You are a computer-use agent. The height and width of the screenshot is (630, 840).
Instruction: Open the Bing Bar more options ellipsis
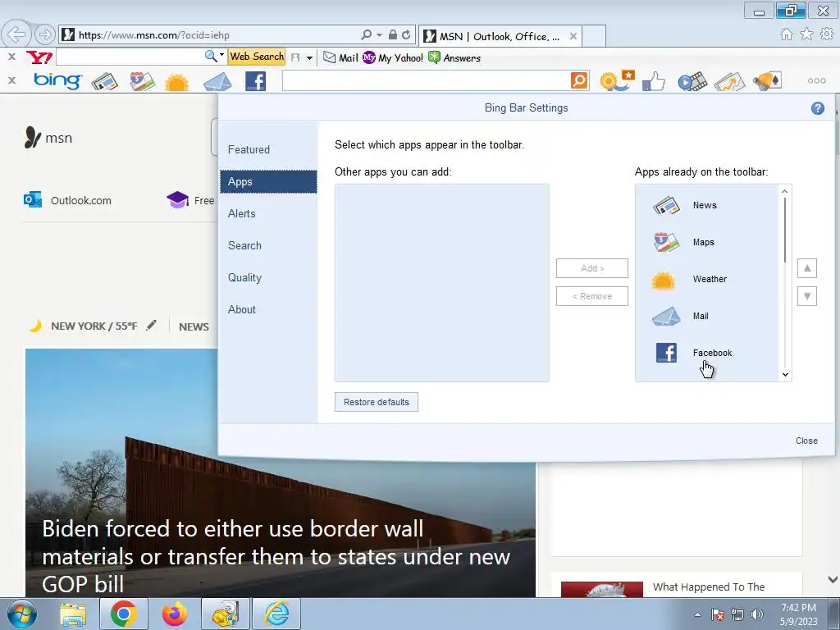click(816, 81)
